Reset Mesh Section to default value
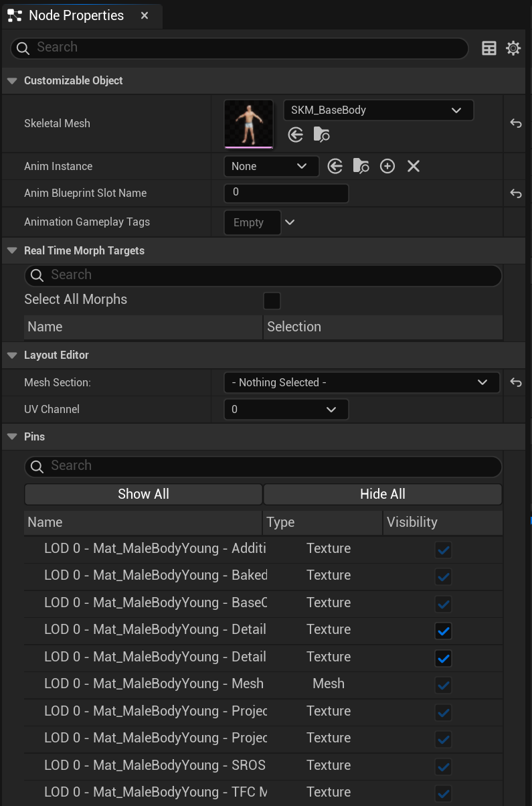Viewport: 532px width, 806px height. [515, 382]
